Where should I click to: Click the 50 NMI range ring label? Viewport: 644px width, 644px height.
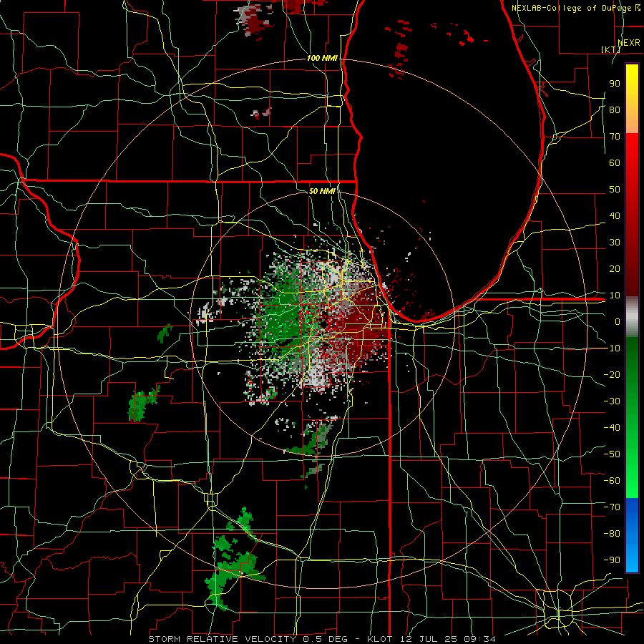click(321, 191)
